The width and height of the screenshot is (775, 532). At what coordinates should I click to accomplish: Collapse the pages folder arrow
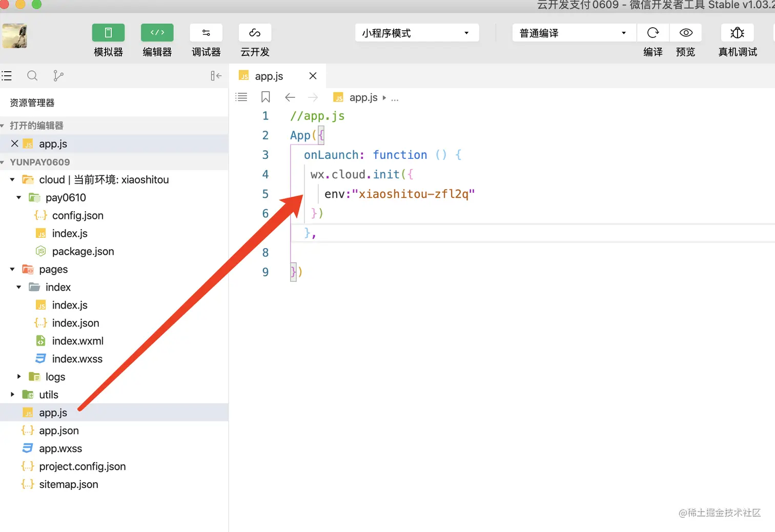tap(12, 269)
